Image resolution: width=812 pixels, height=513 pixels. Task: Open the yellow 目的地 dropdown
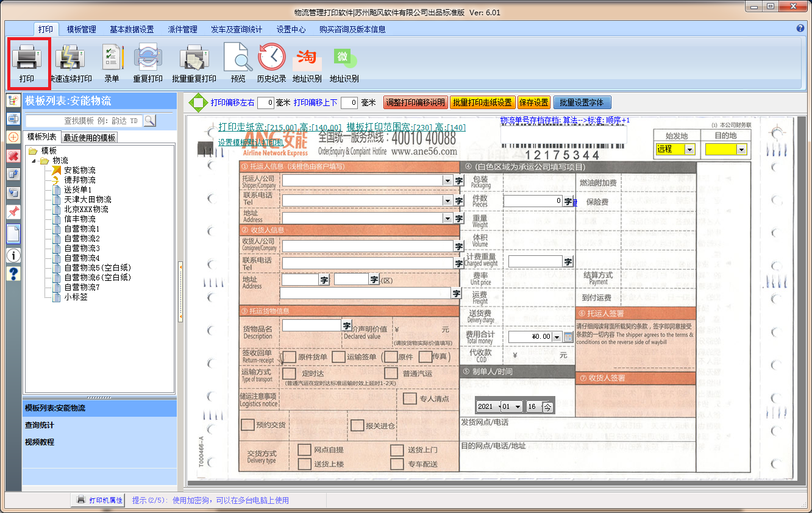pyautogui.click(x=741, y=149)
